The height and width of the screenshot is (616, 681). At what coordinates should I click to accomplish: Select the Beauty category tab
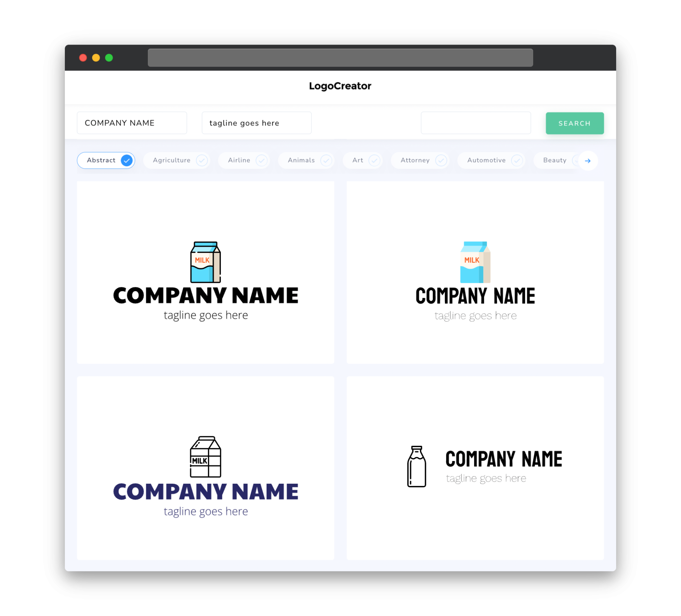pos(555,160)
